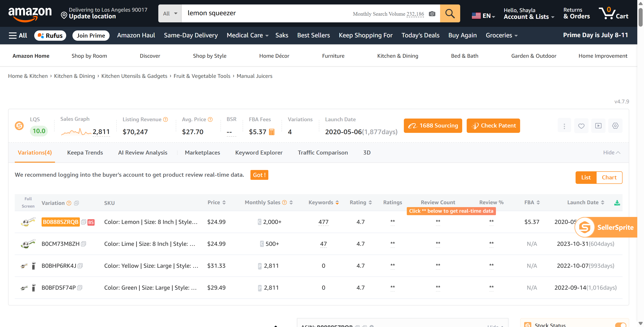The width and height of the screenshot is (644, 327).
Task: Open the All hamburger menu
Action: click(18, 36)
